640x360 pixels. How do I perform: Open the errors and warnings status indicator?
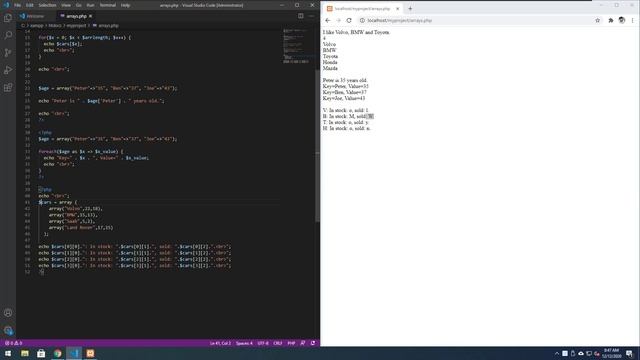point(13,343)
